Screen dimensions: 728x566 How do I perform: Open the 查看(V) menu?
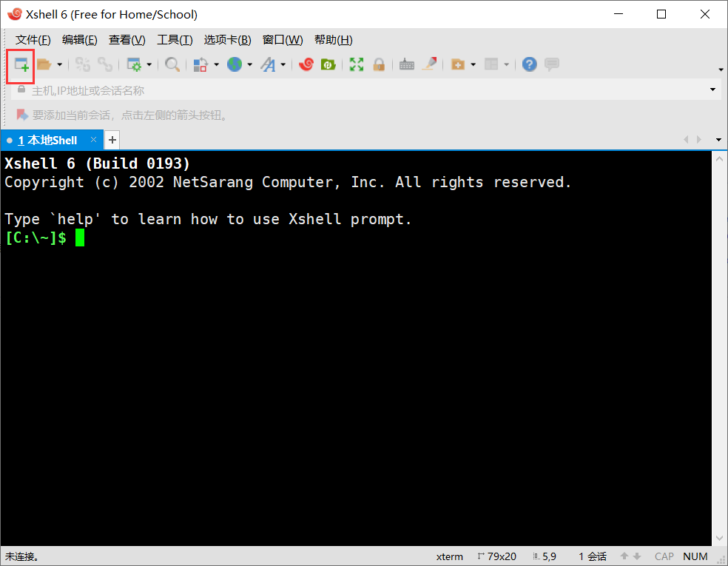click(x=127, y=40)
